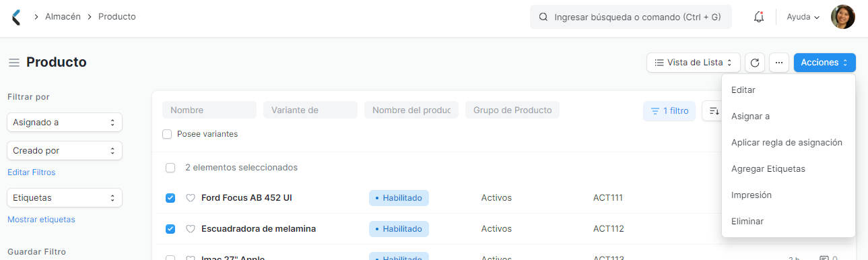Click the Nombre del producto filter field
Screen dimensions: 868x260
click(x=411, y=110)
